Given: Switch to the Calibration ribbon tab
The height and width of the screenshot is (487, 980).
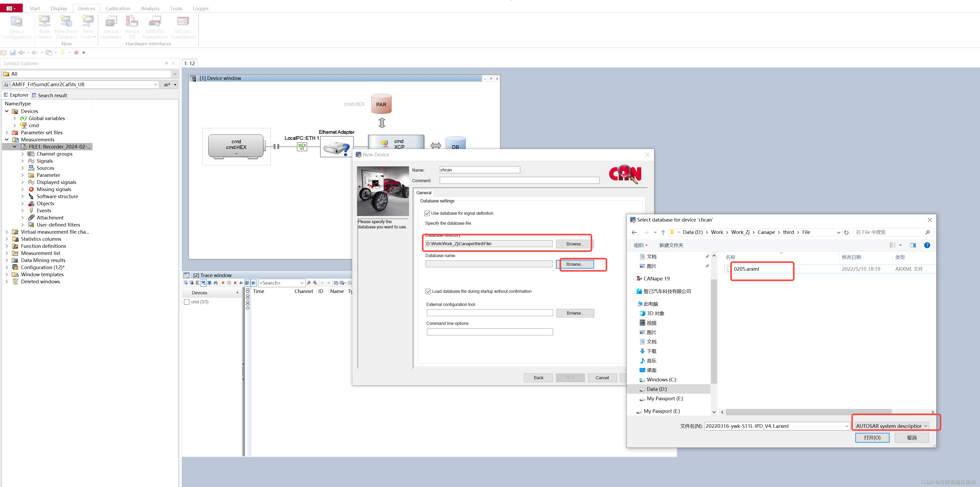Looking at the screenshot, I should click(x=118, y=8).
